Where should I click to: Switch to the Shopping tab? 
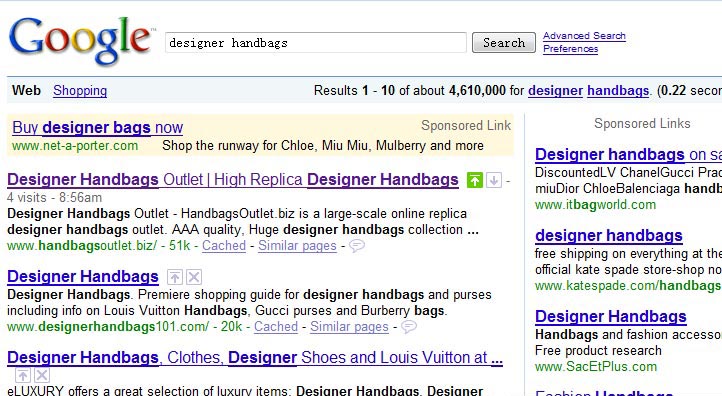pos(80,90)
